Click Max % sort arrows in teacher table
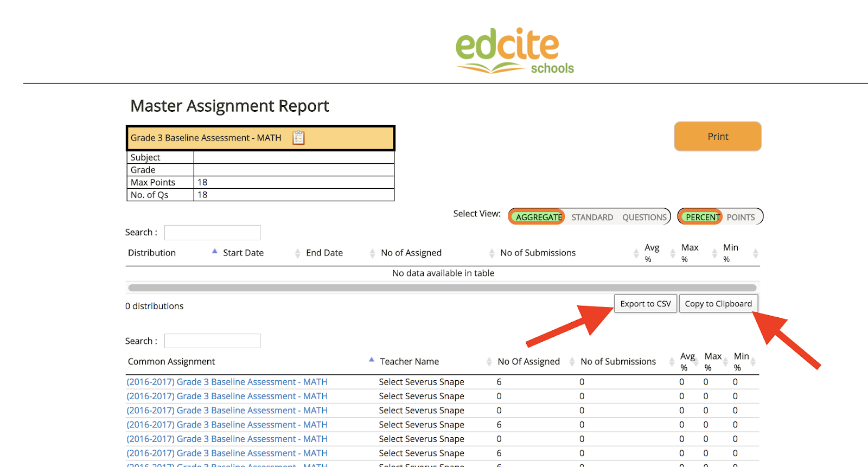 (x=725, y=362)
